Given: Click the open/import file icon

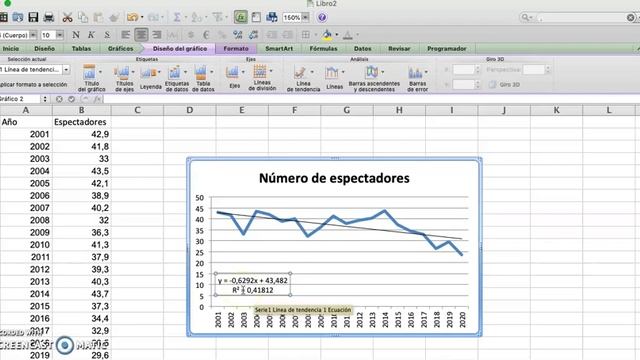Looking at the screenshot, I should pos(18,17).
